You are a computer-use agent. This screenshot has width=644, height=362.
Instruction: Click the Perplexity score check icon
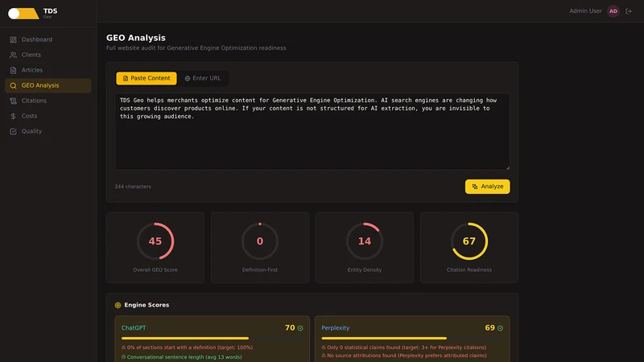pyautogui.click(x=500, y=328)
